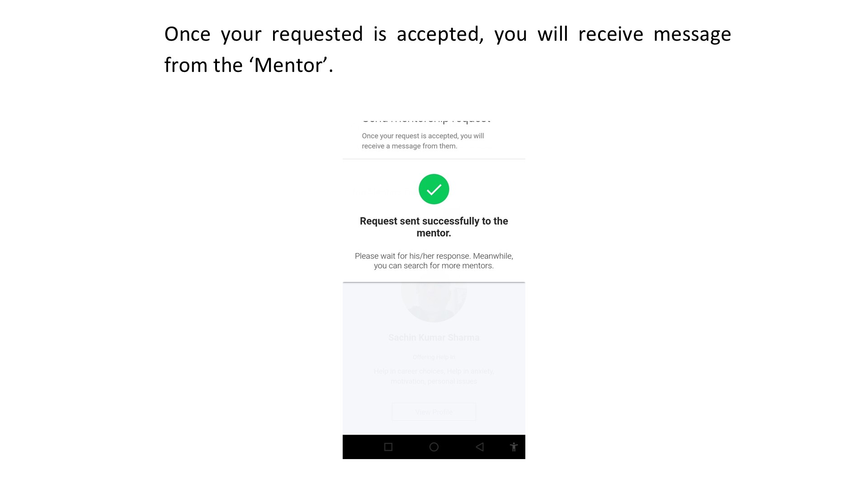The image size is (868, 488).
Task: Tap the Android recent apps square icon
Action: point(388,447)
